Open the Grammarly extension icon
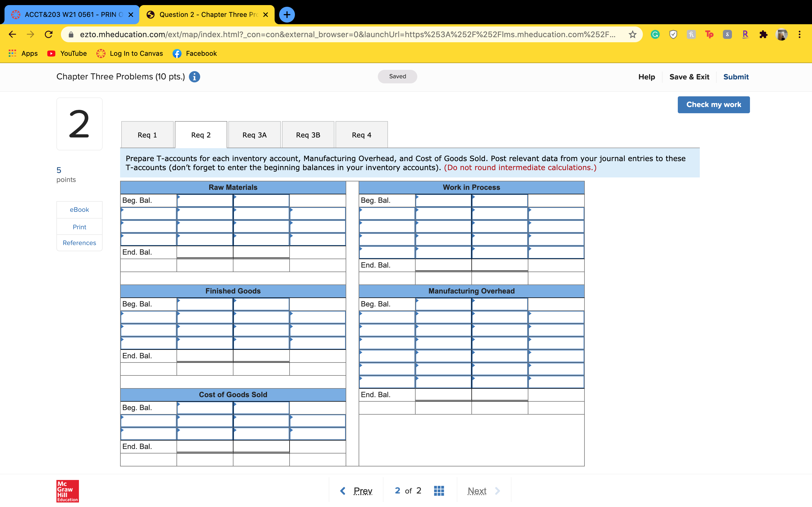 point(655,35)
